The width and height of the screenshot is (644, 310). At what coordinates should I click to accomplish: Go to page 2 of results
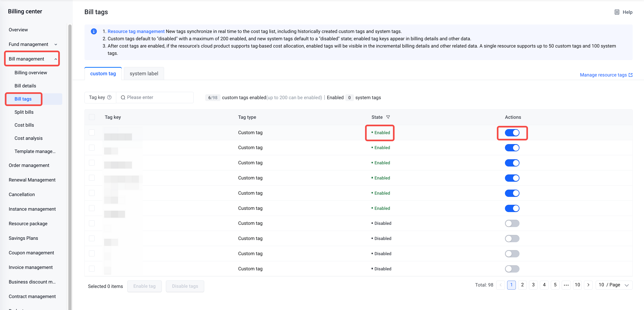point(522,285)
